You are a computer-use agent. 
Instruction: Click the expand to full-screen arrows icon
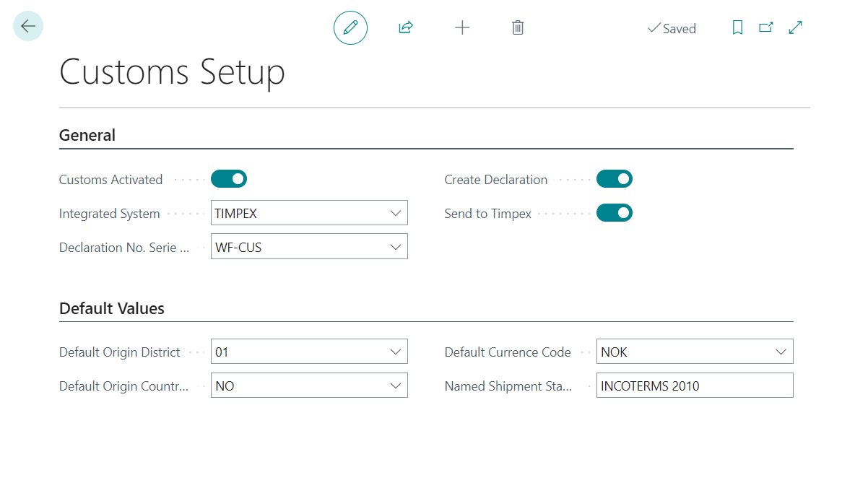tap(796, 28)
